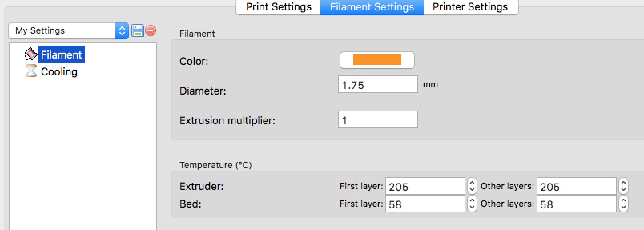Adjust Bed other layers temperature stepper
The width and height of the screenshot is (644, 230).
[x=624, y=204]
